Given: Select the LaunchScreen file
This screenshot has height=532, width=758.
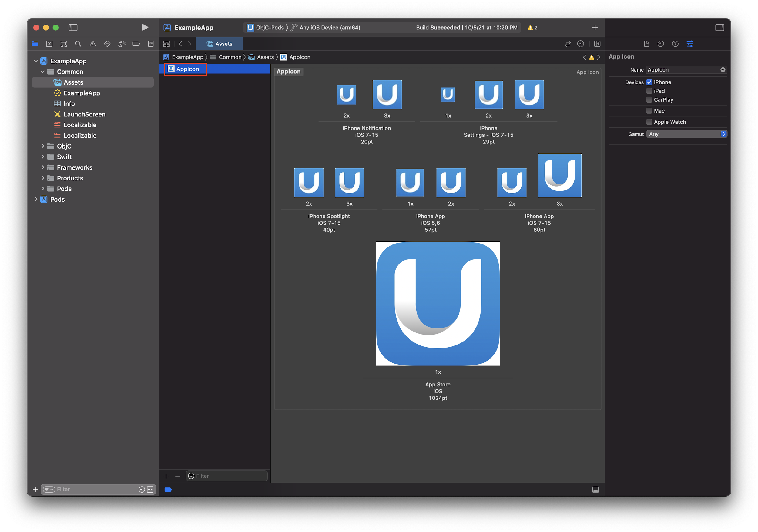Looking at the screenshot, I should pyautogui.click(x=84, y=114).
